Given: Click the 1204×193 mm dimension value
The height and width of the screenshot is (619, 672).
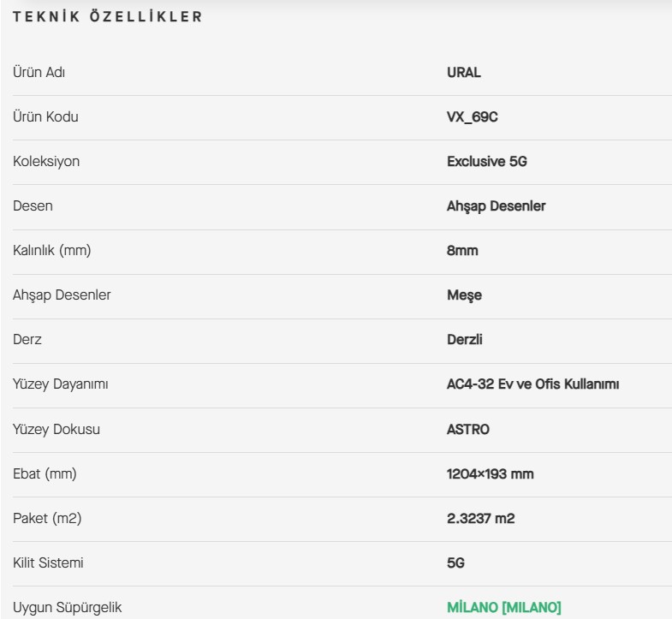Looking at the screenshot, I should [491, 473].
